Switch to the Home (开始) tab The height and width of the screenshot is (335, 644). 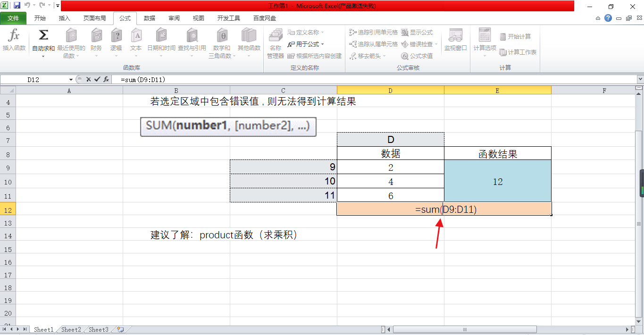40,18
